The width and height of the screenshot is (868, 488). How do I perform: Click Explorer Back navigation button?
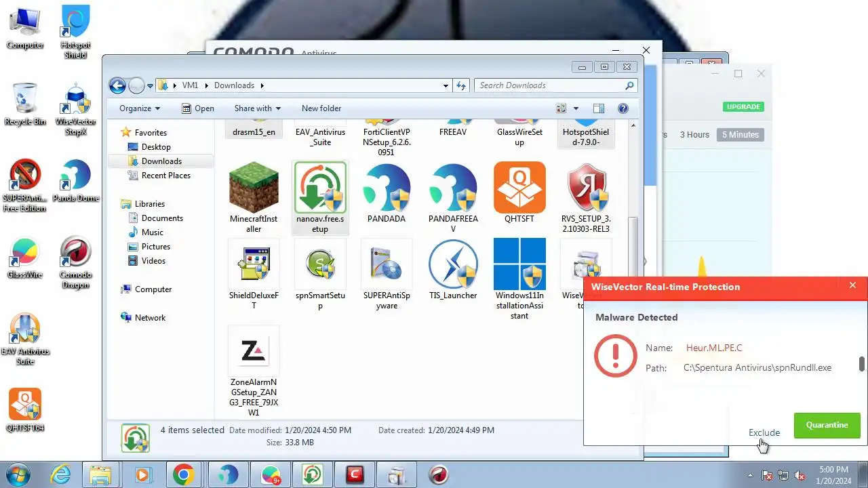(x=117, y=85)
